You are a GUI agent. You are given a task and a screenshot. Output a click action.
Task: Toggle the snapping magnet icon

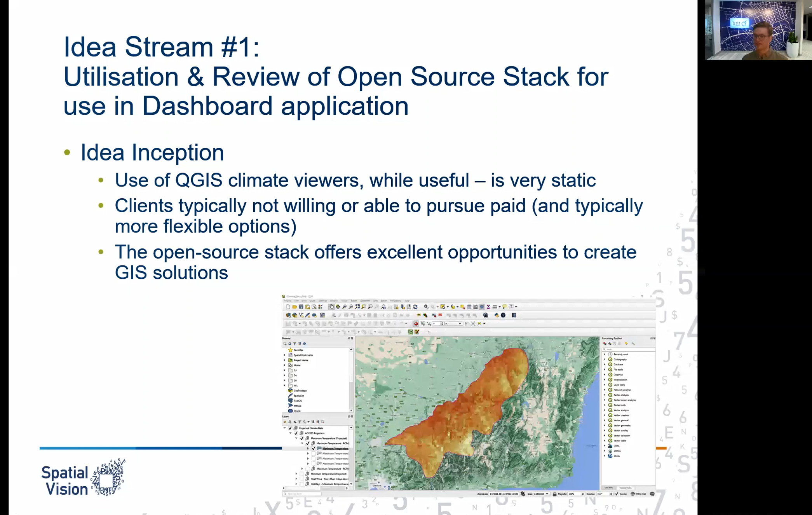[416, 323]
